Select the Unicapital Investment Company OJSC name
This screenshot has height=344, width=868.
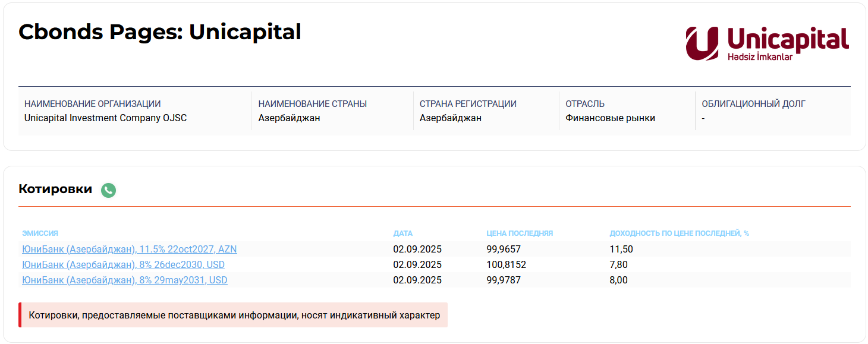click(105, 118)
